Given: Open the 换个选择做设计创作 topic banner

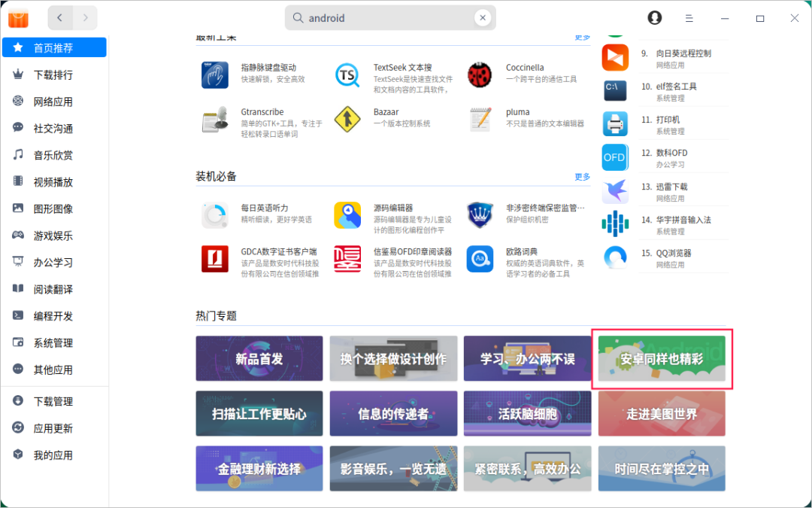Looking at the screenshot, I should (x=393, y=358).
